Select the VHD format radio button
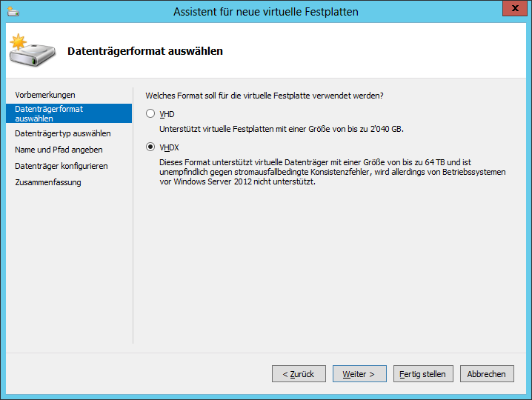 [x=150, y=114]
